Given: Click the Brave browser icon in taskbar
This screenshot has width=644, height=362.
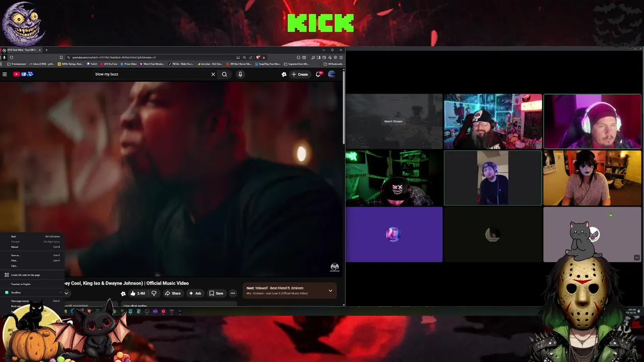Looking at the screenshot, I should point(90,311).
